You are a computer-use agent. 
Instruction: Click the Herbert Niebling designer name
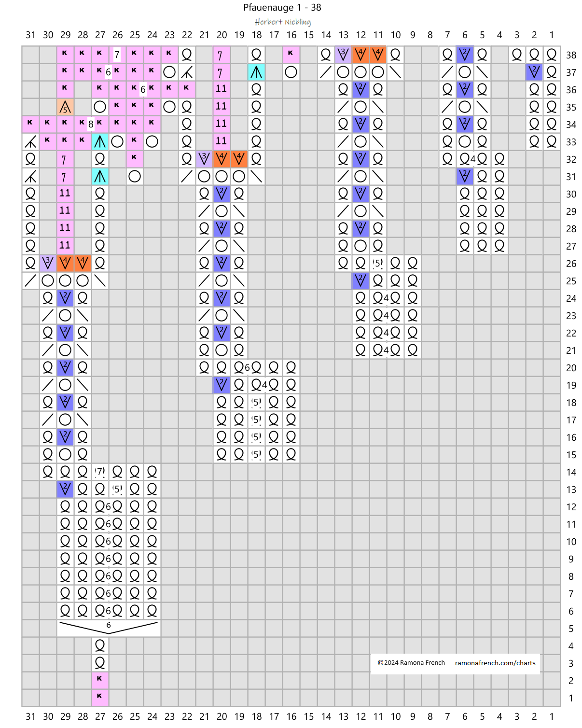click(283, 22)
